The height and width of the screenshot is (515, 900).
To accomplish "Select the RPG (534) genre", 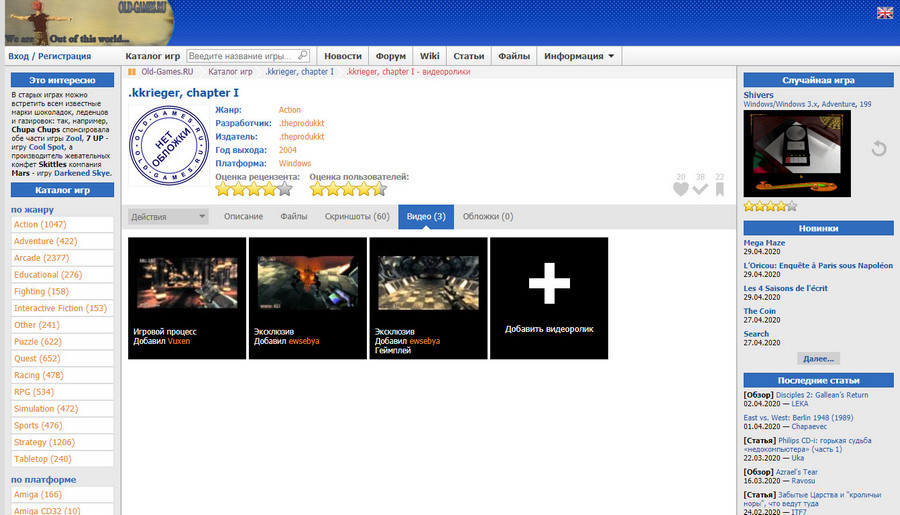I will (x=62, y=392).
